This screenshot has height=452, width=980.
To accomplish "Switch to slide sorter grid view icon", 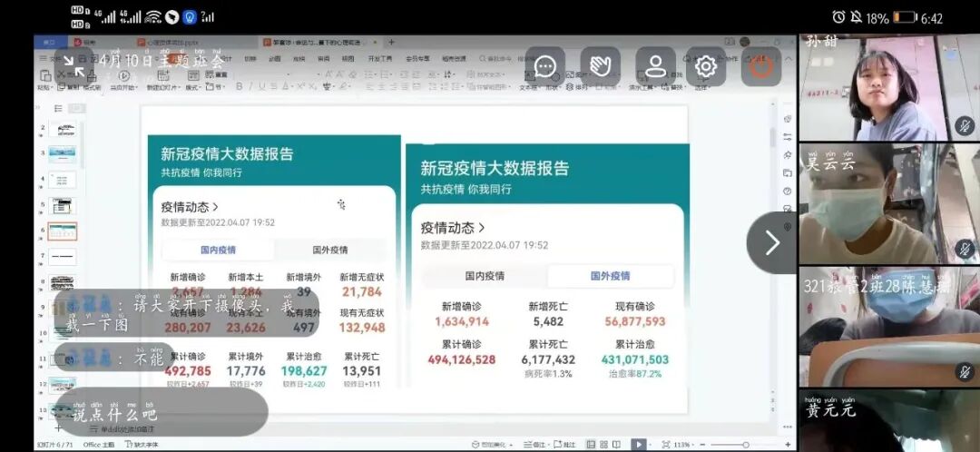I will point(603,445).
